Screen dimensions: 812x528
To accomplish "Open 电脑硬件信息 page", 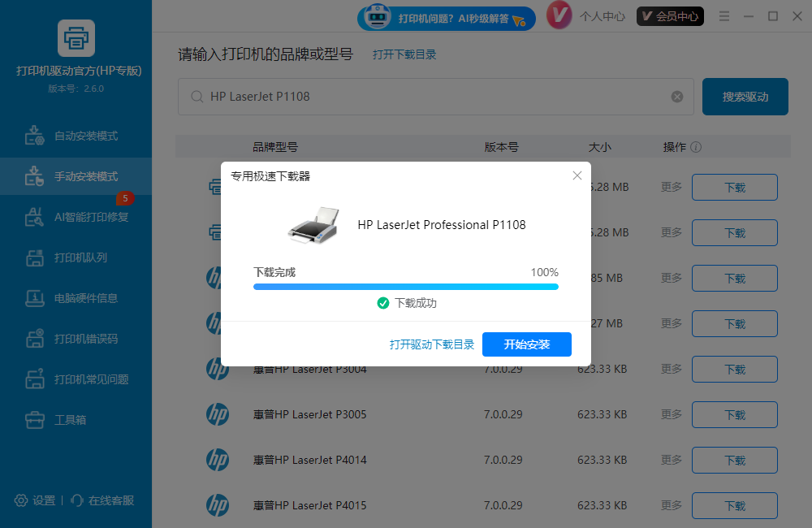I will [85, 298].
